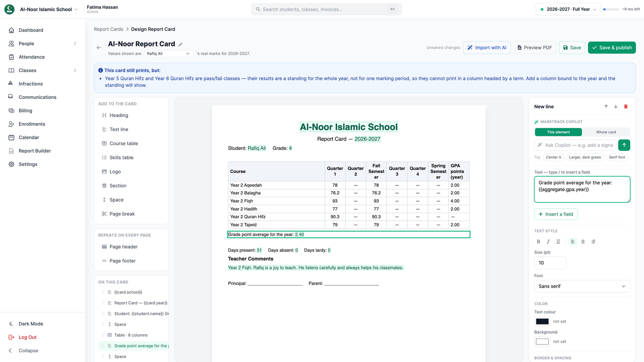The width and height of the screenshot is (644, 362).
Task: Click the global search box
Action: (326, 9)
